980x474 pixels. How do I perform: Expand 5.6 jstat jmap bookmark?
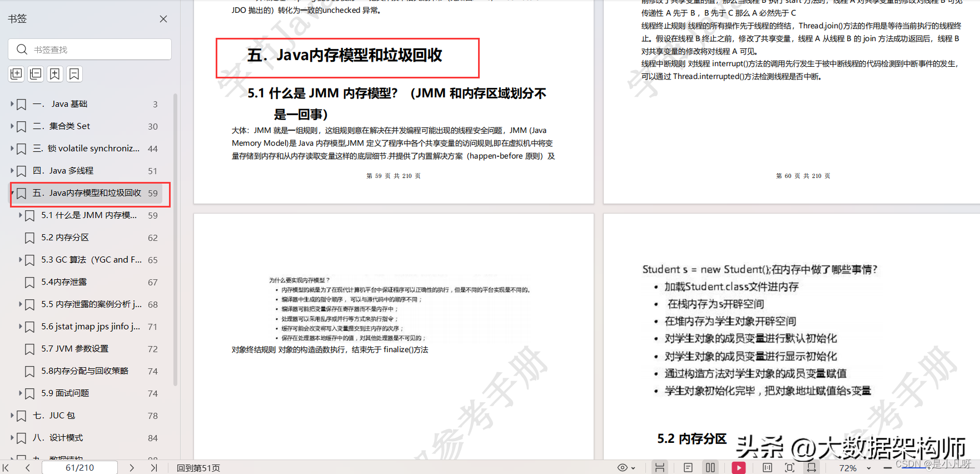click(x=21, y=327)
